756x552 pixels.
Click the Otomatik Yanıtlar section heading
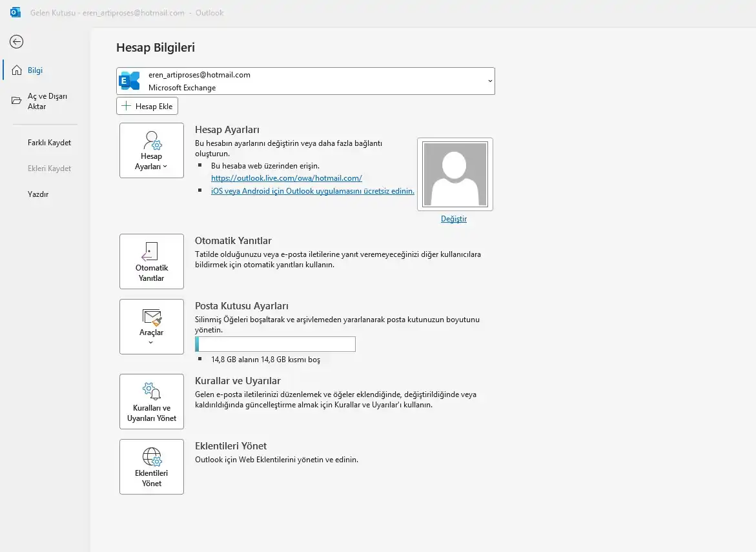pos(233,241)
